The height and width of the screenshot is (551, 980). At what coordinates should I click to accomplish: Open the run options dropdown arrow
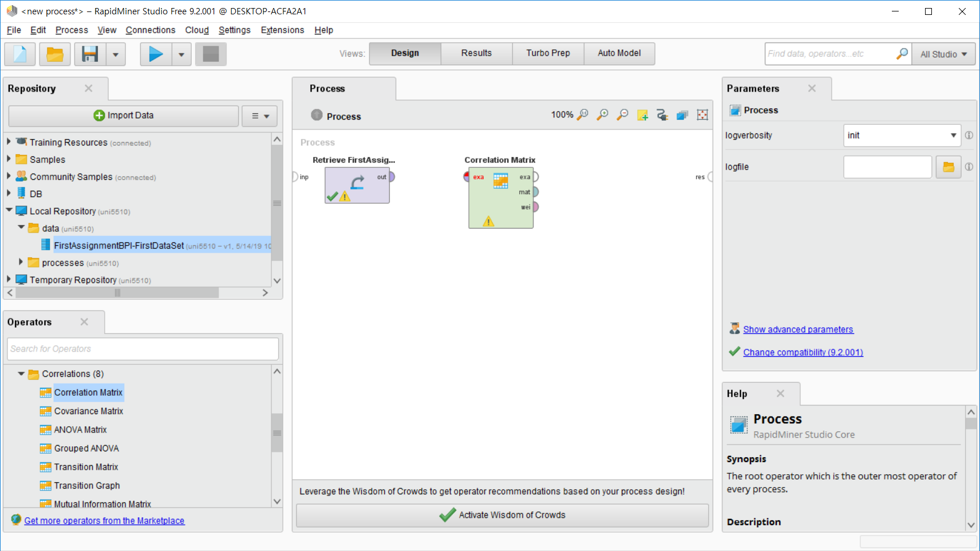(x=181, y=54)
